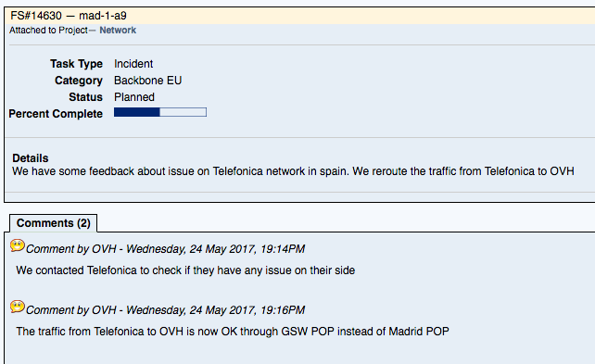Click the GSW POP comment text
The height and width of the screenshot is (364, 595).
[x=233, y=332]
